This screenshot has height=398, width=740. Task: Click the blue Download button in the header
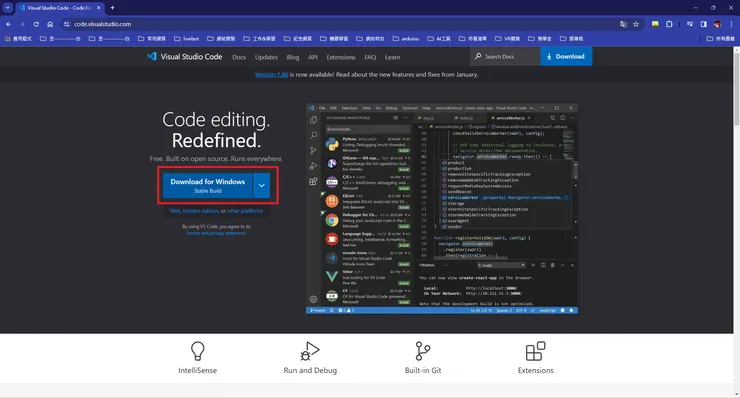[x=566, y=56]
